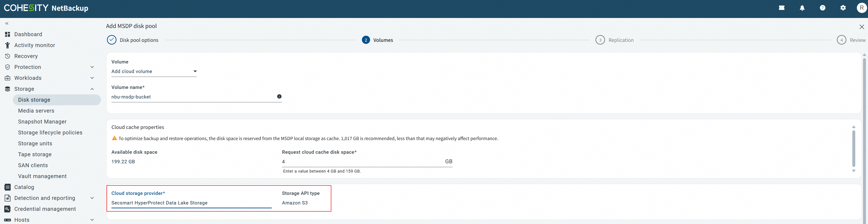The height and width of the screenshot is (224, 868).
Task: Click the Add MSDP disk pool title
Action: click(x=131, y=26)
